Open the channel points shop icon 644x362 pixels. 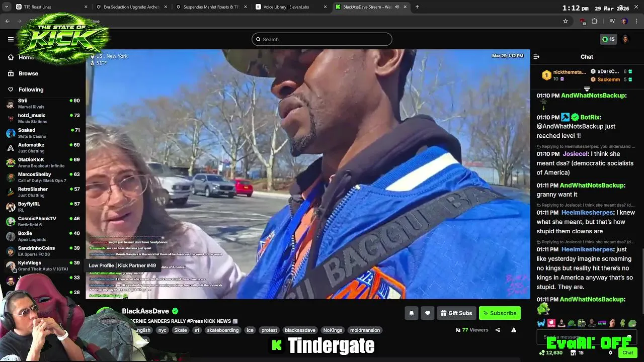(x=573, y=353)
